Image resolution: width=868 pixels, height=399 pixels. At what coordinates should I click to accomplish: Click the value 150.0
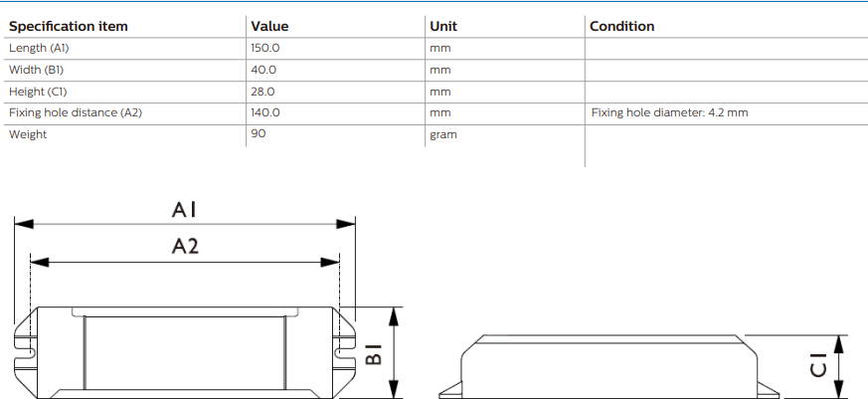click(265, 48)
